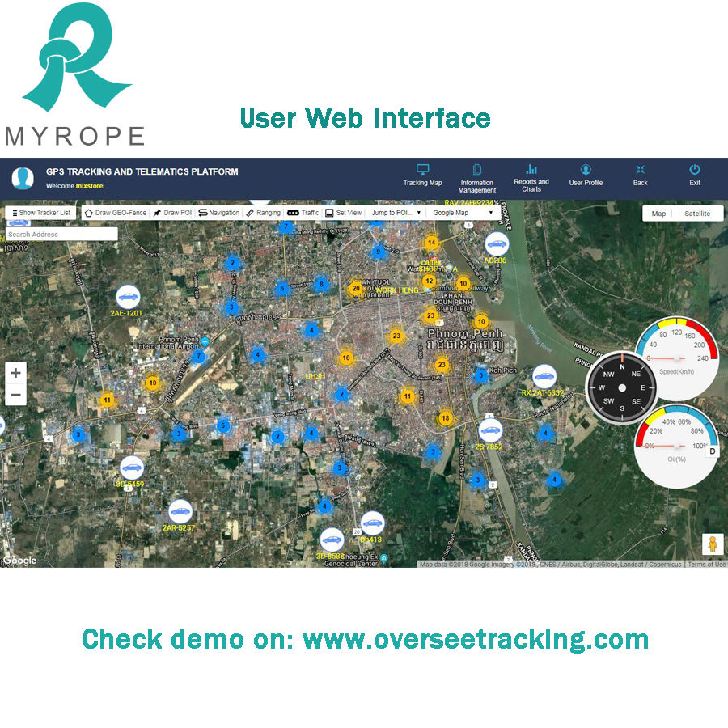728x728 pixels.
Task: Open the Tracking Map view
Action: (422, 175)
